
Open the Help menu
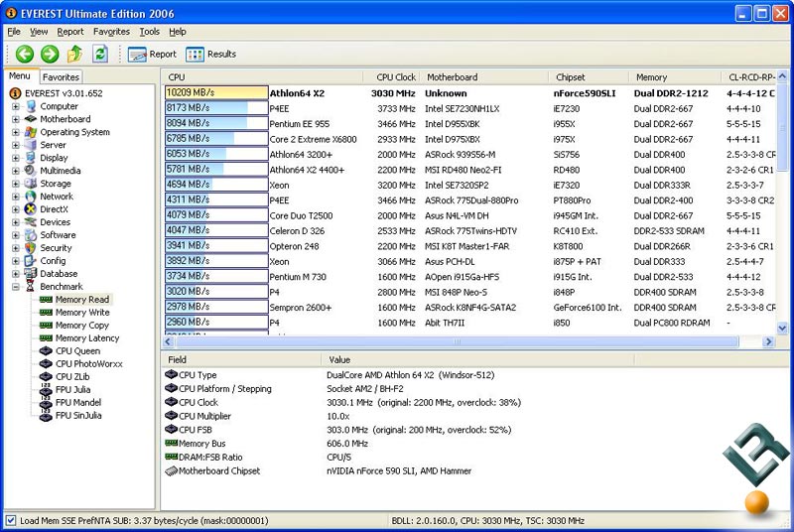tap(178, 32)
